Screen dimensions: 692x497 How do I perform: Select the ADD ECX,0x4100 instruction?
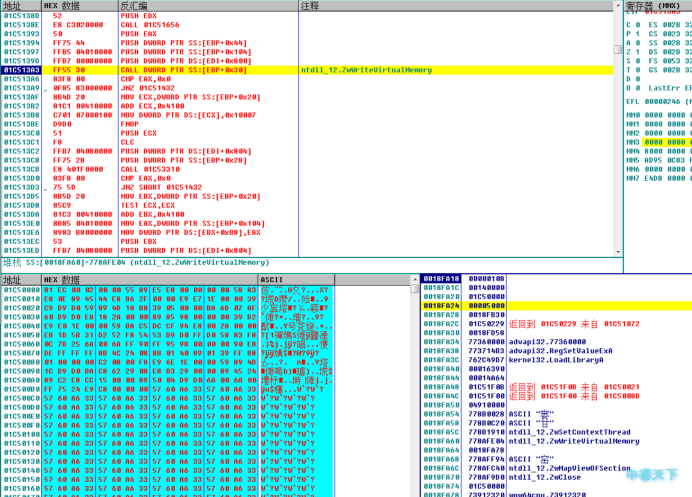(x=152, y=106)
